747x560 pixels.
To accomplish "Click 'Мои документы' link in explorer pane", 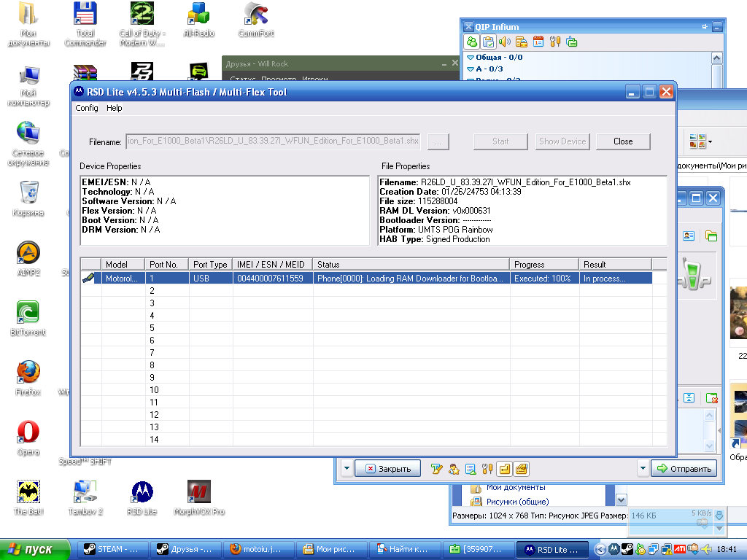I will pyautogui.click(x=516, y=488).
